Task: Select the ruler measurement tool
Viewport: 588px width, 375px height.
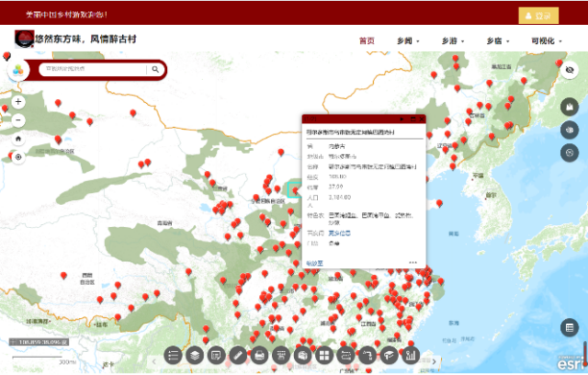Action: [237, 355]
